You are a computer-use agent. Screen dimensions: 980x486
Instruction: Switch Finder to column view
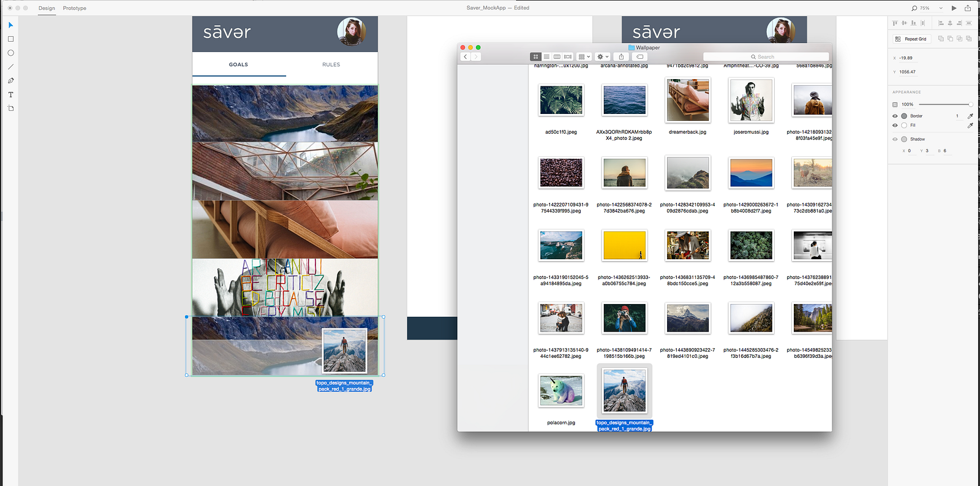[557, 57]
